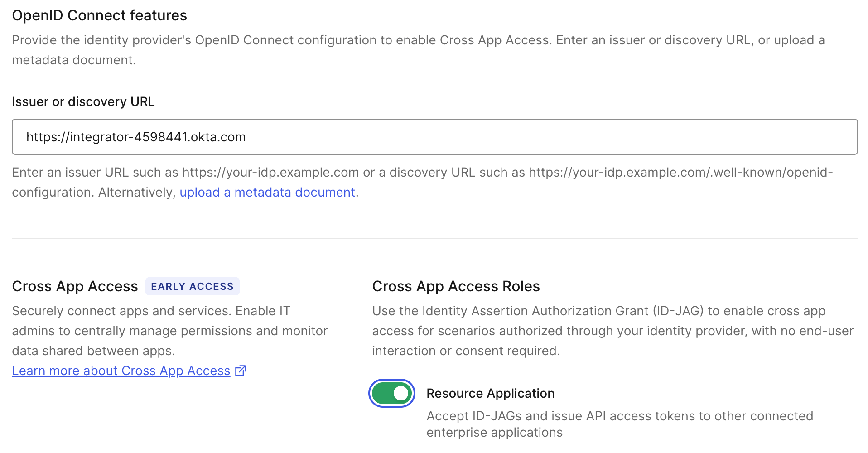Click the Provide the identity provider's paragraph
The height and width of the screenshot is (453, 868).
(418, 50)
